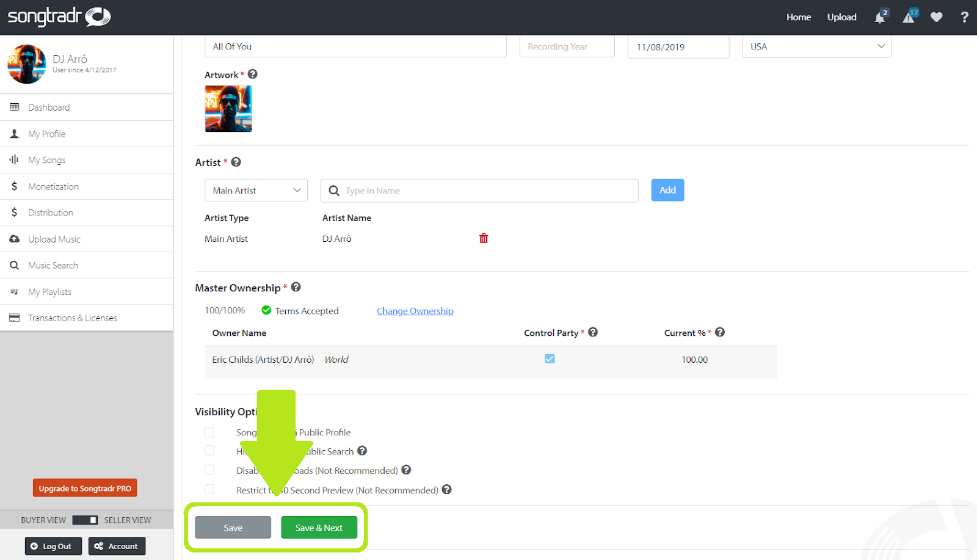Click the blue Add artist button
This screenshot has width=977, height=560.
click(667, 190)
